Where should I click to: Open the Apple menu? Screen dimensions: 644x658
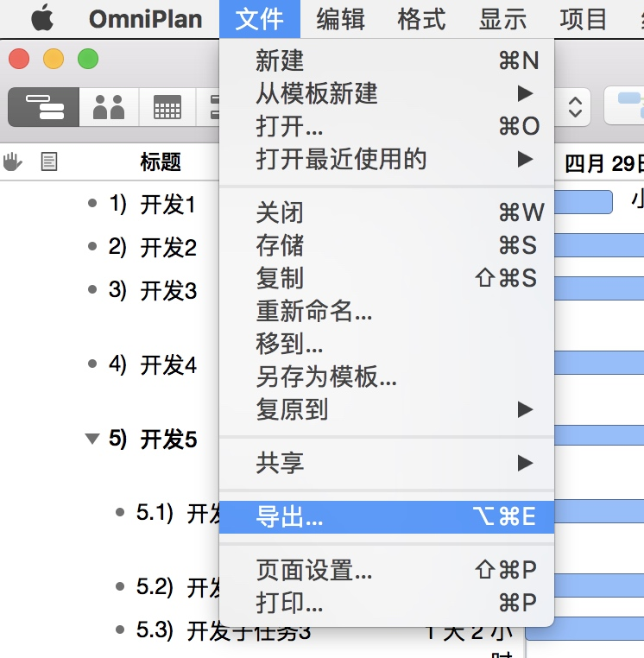pos(42,18)
